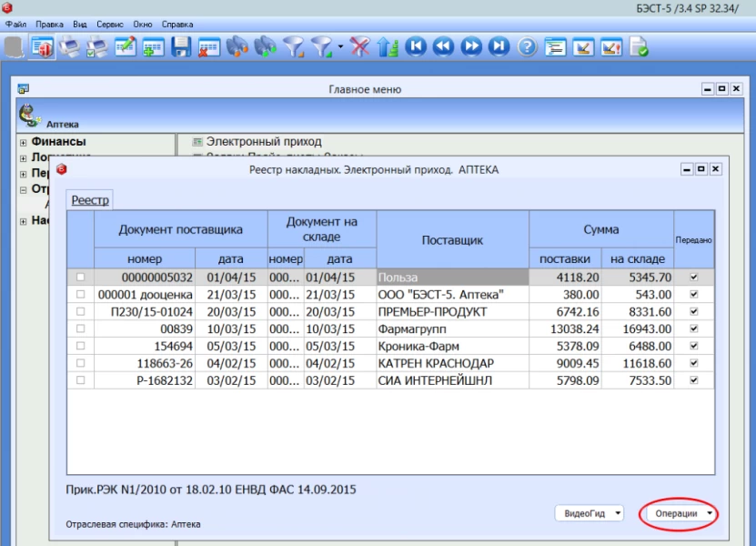The image size is (756, 546).
Task: Open the Справка menu
Action: click(x=177, y=24)
